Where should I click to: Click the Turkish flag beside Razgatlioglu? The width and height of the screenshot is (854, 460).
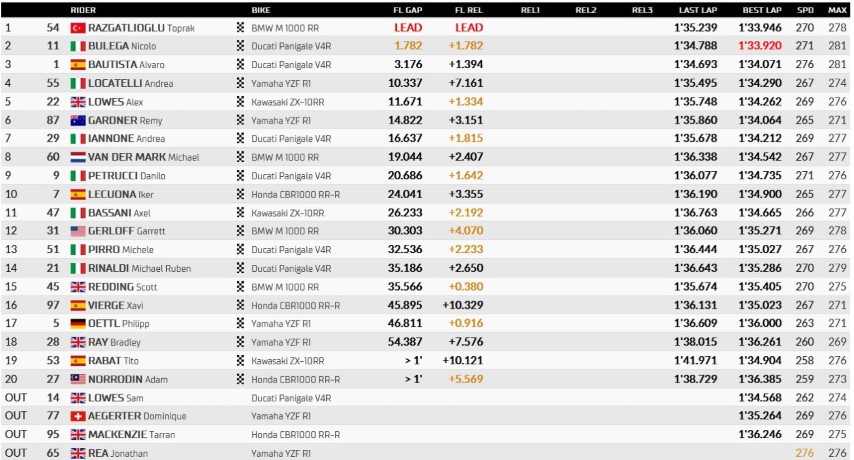click(78, 28)
